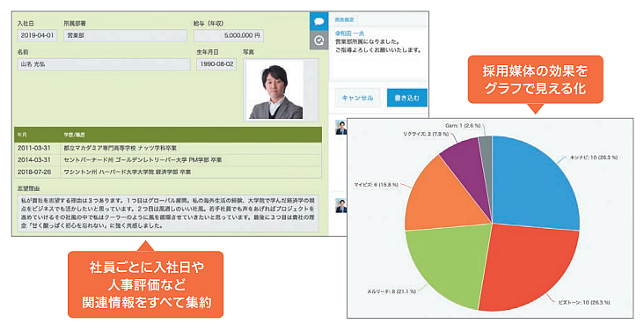Click the 所属部署 field showing 営業部
The width and height of the screenshot is (644, 331).
point(125,36)
